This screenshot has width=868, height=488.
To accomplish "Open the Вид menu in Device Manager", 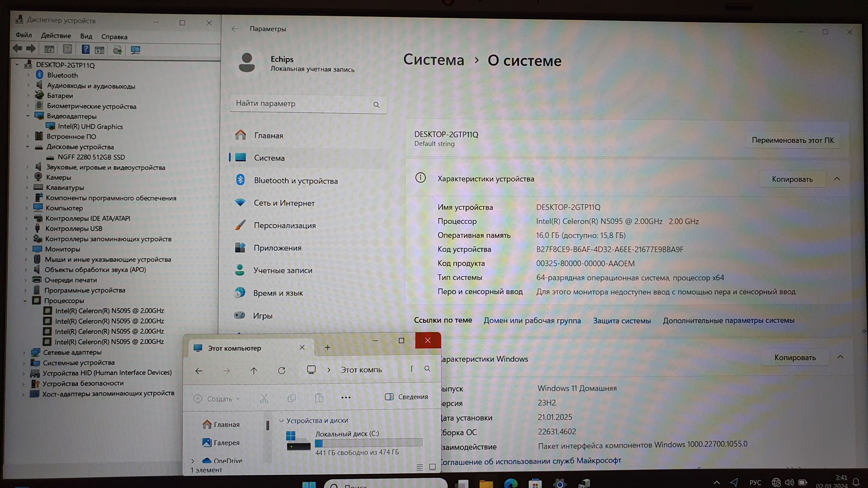I will tap(86, 36).
